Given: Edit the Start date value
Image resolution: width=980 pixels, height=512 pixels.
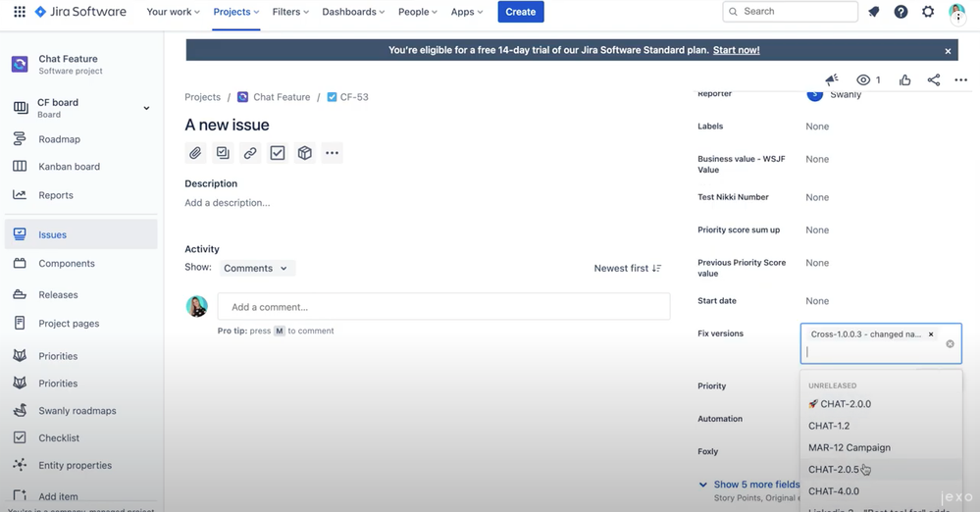Looking at the screenshot, I should (817, 301).
